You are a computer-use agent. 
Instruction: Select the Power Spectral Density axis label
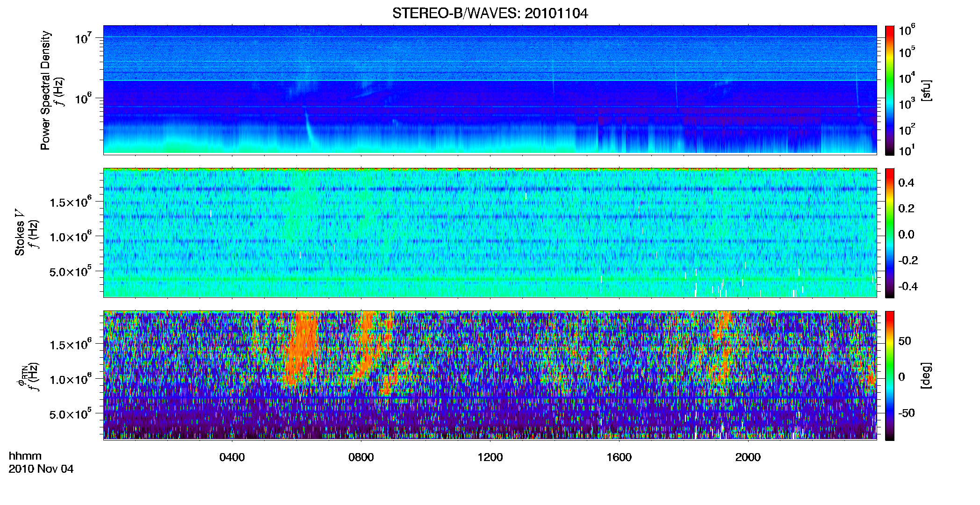[x=45, y=90]
